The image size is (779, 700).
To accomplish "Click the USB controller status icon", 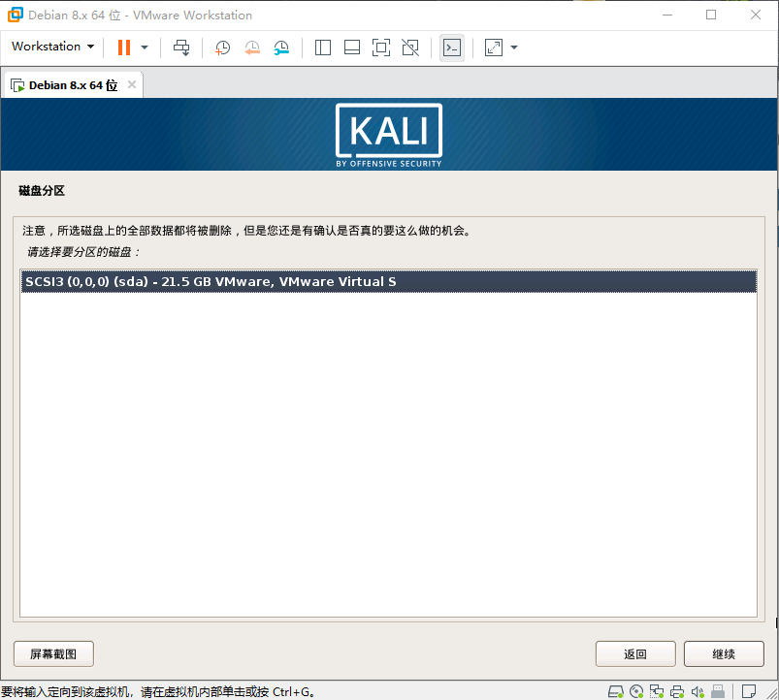I will [718, 691].
